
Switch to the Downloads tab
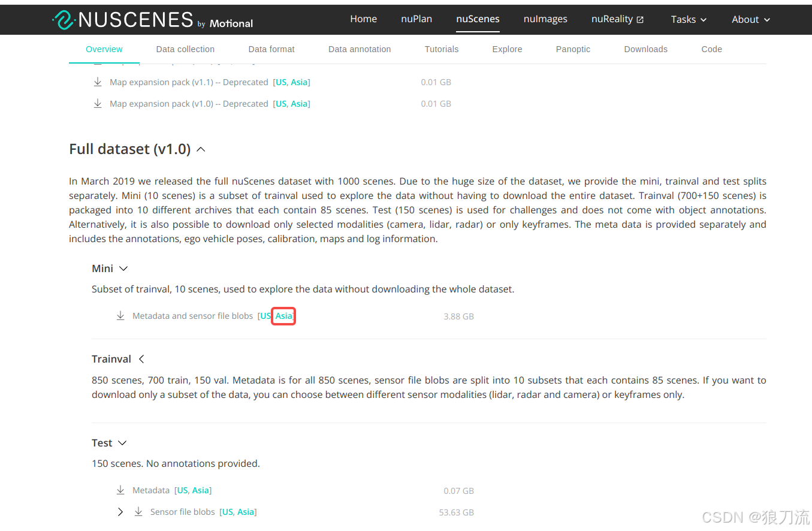click(645, 49)
